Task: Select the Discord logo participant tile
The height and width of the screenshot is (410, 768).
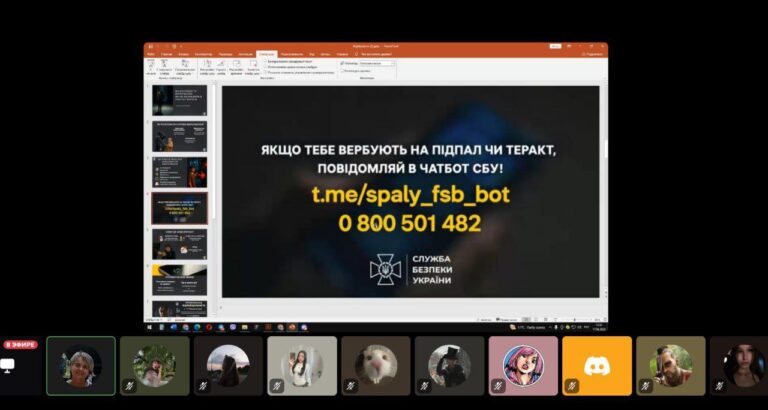Action: [x=597, y=366]
